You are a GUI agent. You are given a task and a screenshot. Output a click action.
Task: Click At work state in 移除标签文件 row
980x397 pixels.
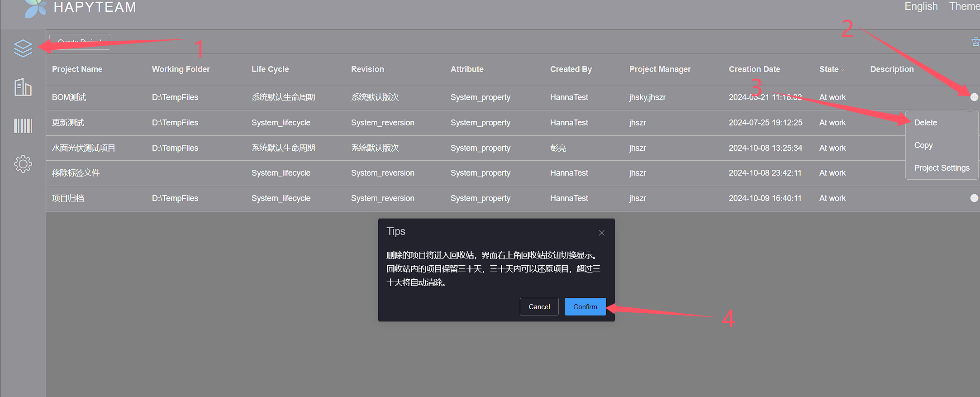(x=832, y=173)
